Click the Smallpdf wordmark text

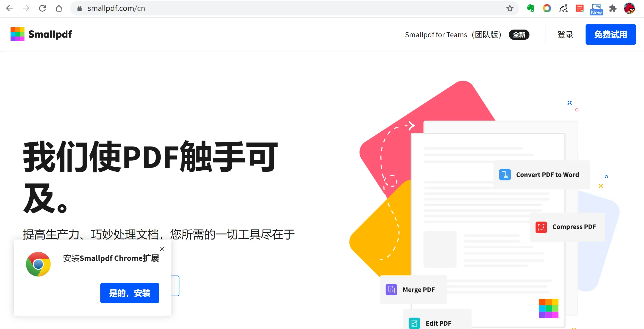pos(50,34)
